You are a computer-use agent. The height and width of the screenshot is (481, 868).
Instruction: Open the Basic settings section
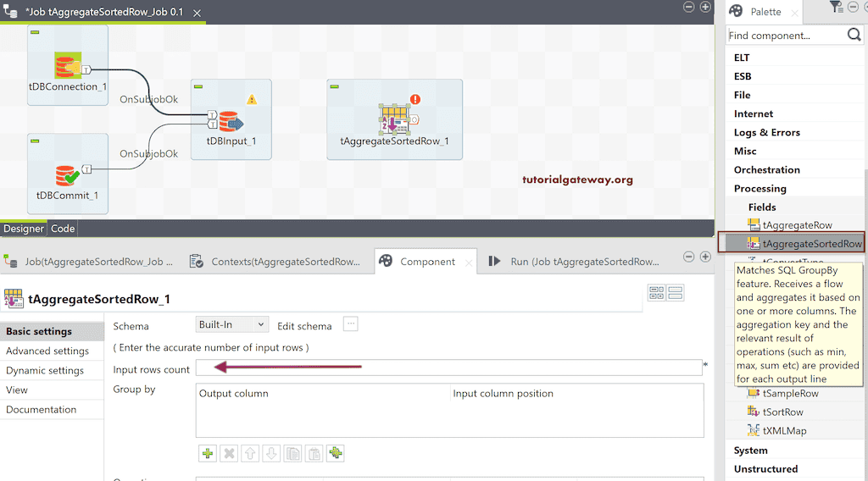click(52, 331)
